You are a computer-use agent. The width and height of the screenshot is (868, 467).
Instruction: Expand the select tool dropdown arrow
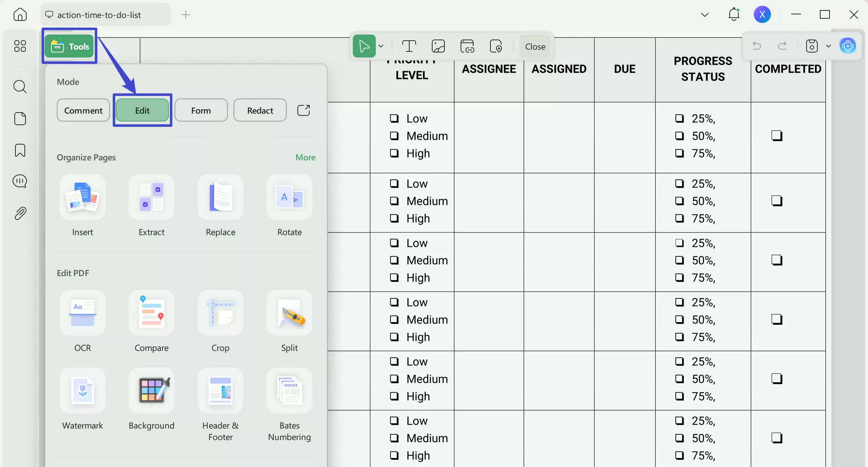pyautogui.click(x=381, y=46)
